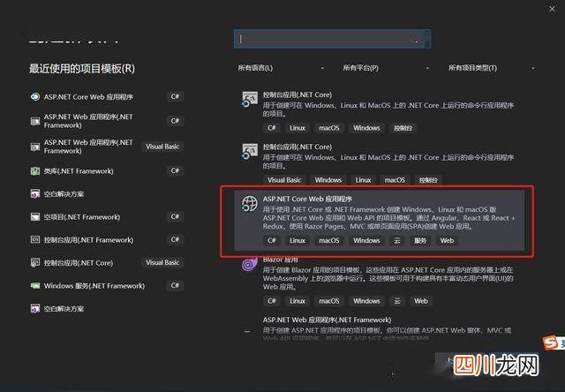Select recent template 控制台应用(.NET Framework) title
This screenshot has height=392, width=565.
pos(88,240)
